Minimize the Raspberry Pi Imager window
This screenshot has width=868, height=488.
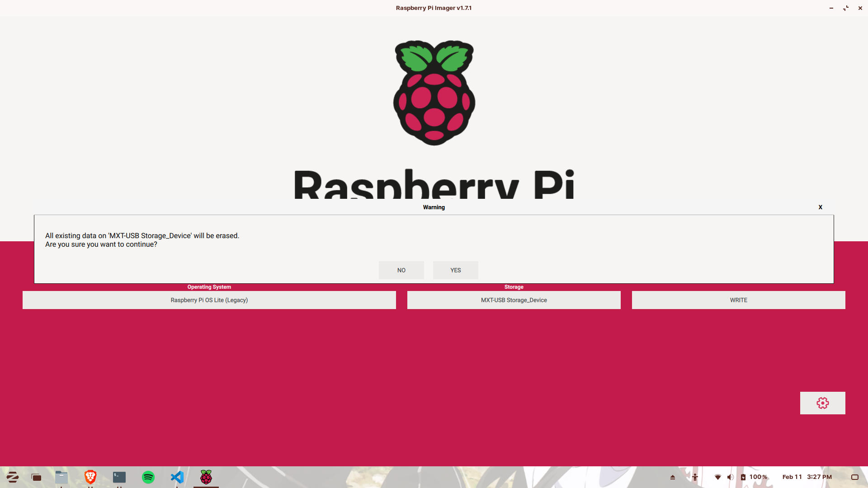pyautogui.click(x=831, y=8)
